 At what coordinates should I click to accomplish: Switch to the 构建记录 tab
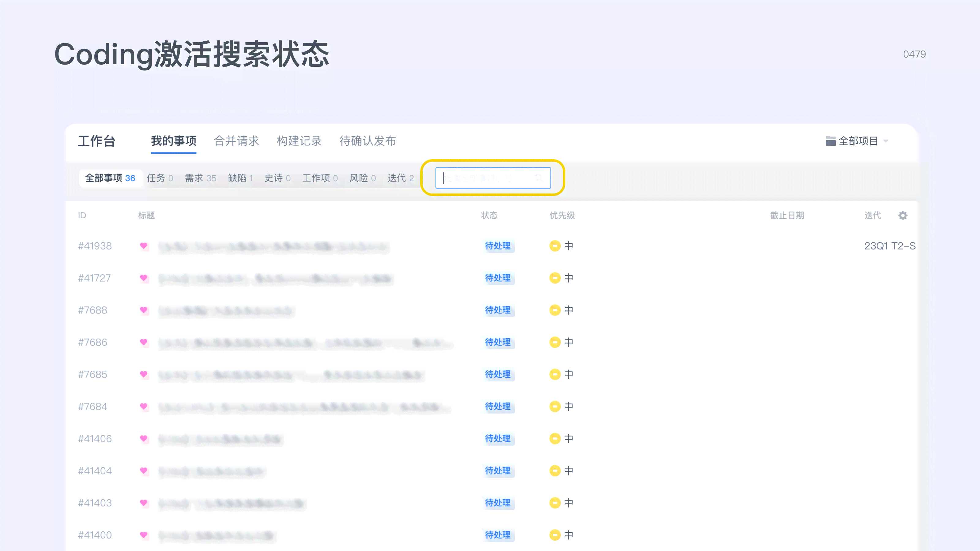tap(299, 141)
